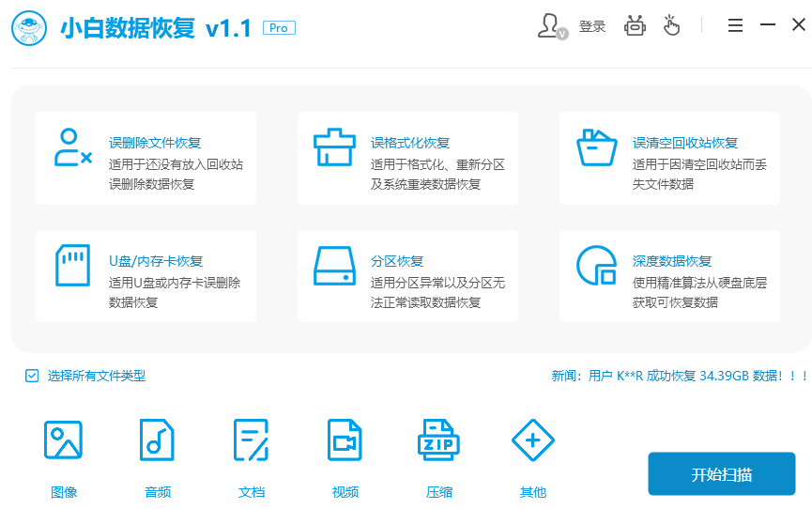
Task: Click description 适用U盘或内存卡误删除
Action: tap(175, 283)
